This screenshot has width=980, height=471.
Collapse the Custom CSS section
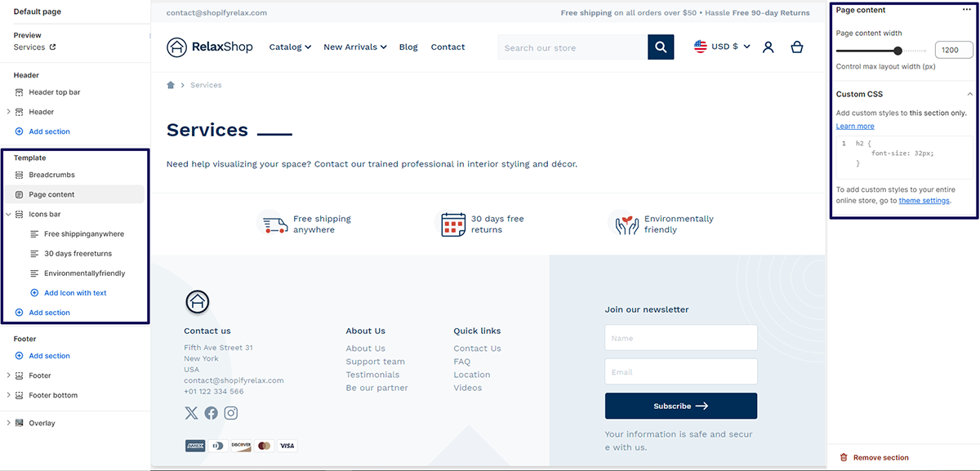coord(969,94)
